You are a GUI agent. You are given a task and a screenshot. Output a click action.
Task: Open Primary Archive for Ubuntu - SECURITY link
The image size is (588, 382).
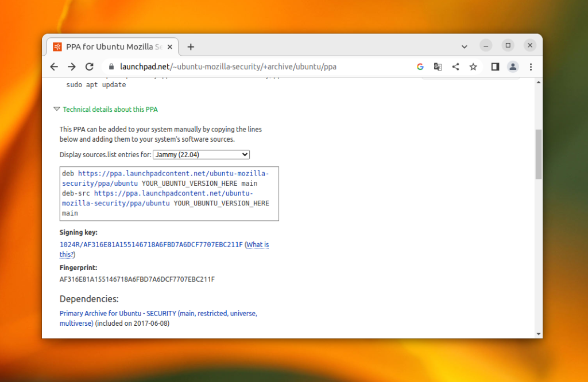(158, 318)
